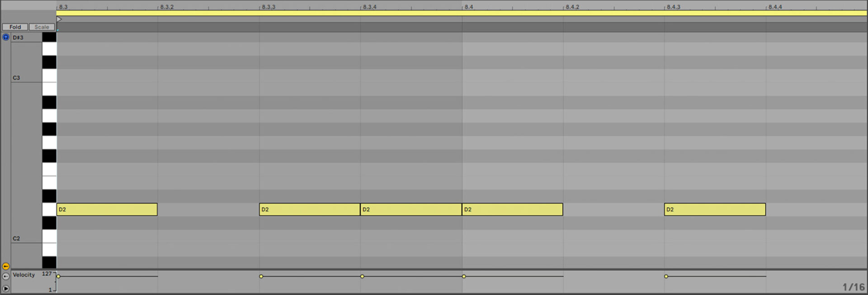Click the playhead arrow marker on the scrub area
The height and width of the screenshot is (295, 868).
[59, 19]
